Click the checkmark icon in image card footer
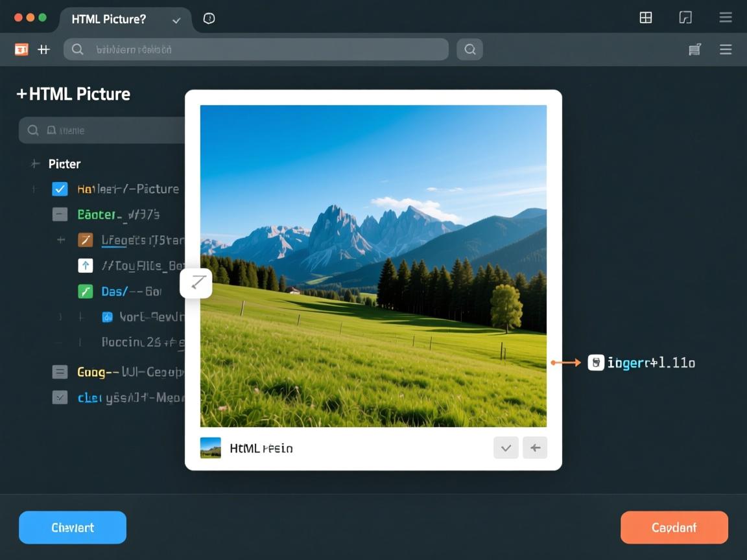 506,448
